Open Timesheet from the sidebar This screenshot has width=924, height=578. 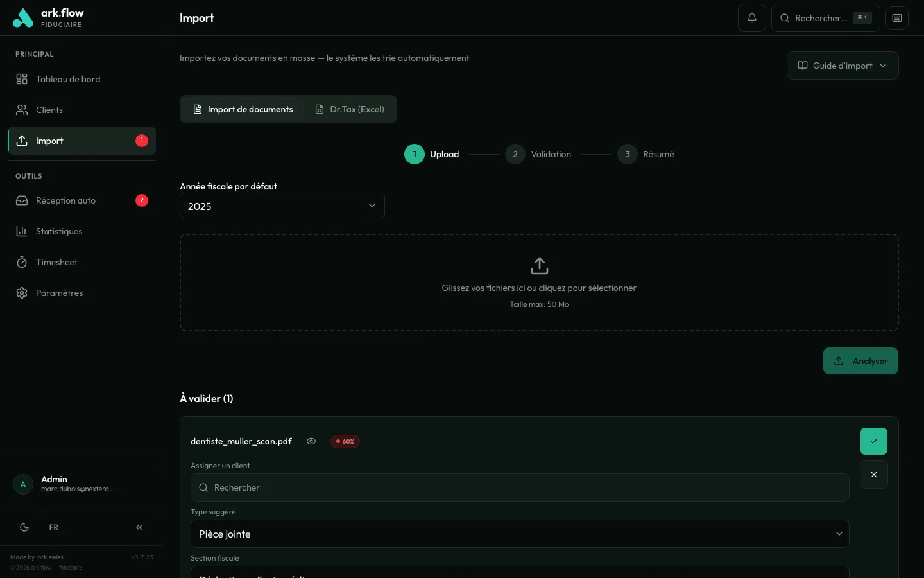click(x=56, y=262)
